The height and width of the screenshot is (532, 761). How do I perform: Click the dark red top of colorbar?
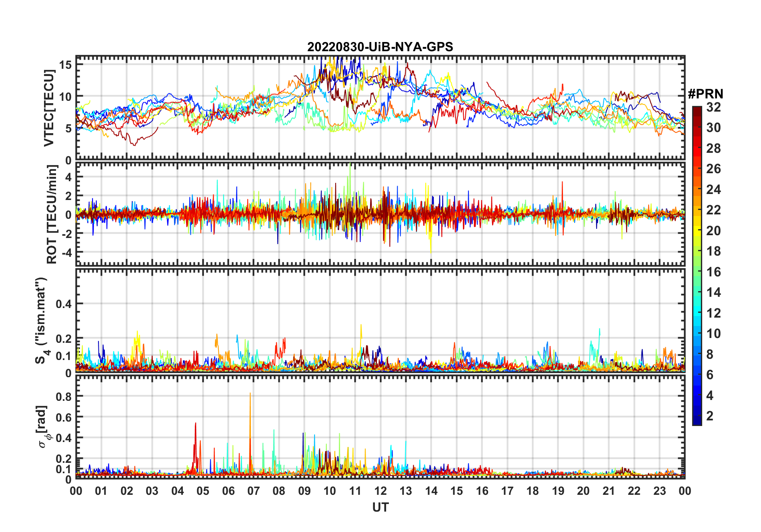[x=697, y=111]
